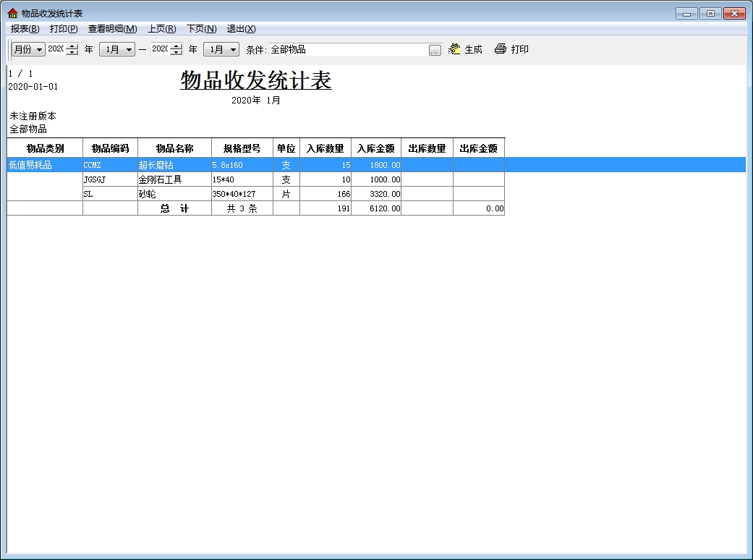Click the 生成 (Generate) icon
The height and width of the screenshot is (560, 753).
pos(455,49)
